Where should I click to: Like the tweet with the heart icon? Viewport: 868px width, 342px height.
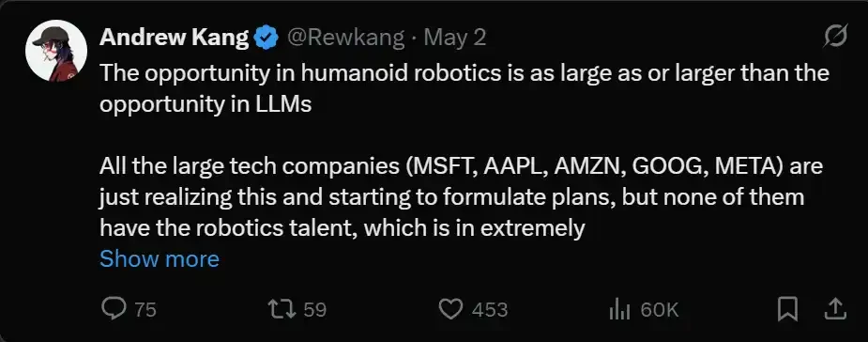coord(450,309)
